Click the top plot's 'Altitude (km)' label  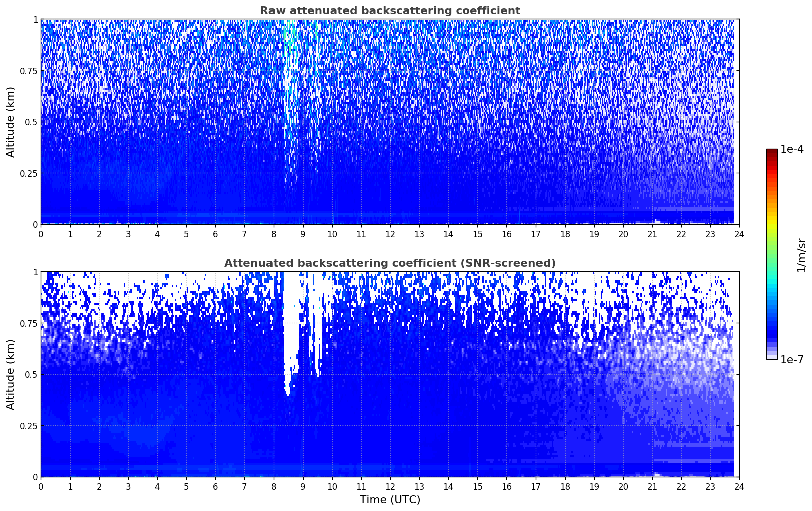pos(11,122)
